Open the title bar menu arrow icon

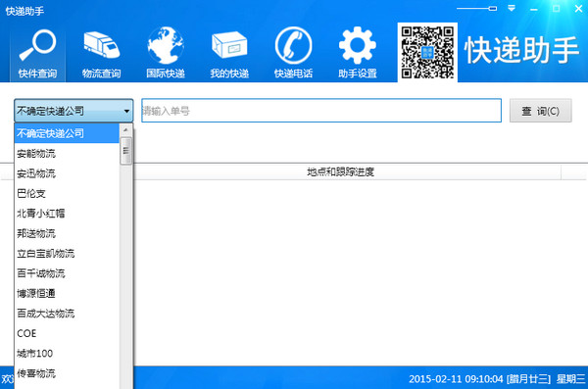pyautogui.click(x=512, y=8)
